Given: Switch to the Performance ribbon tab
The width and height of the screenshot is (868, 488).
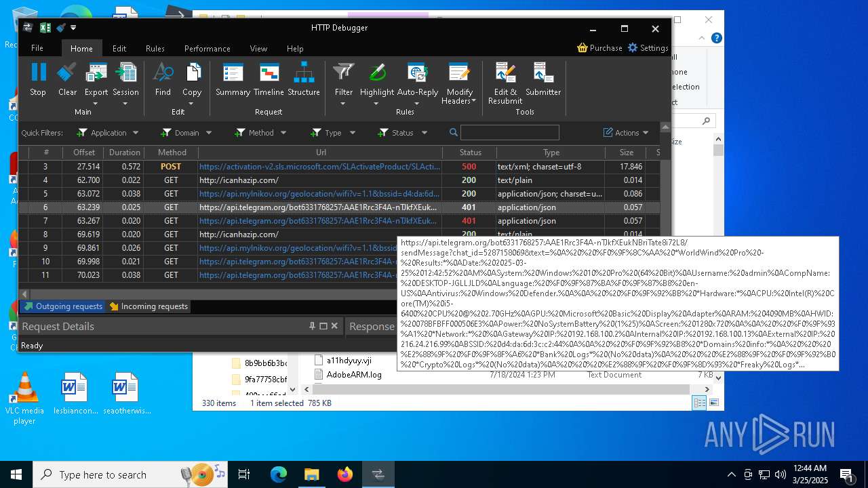Looking at the screenshot, I should click(208, 48).
